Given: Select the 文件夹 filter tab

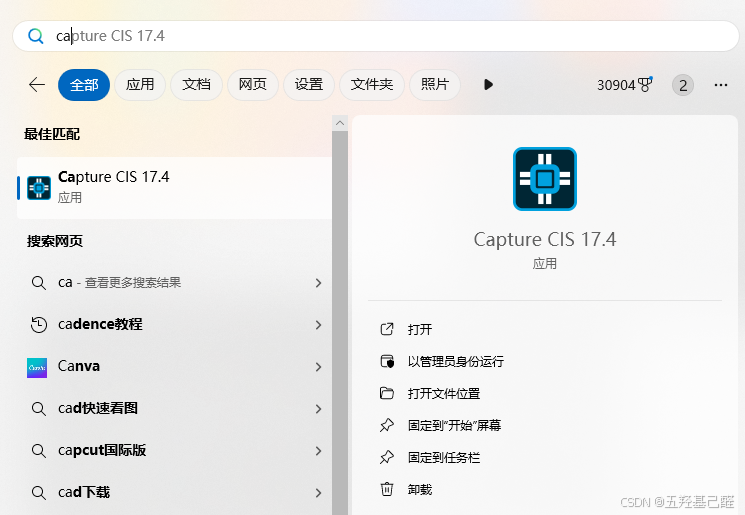Looking at the screenshot, I should tap(372, 85).
